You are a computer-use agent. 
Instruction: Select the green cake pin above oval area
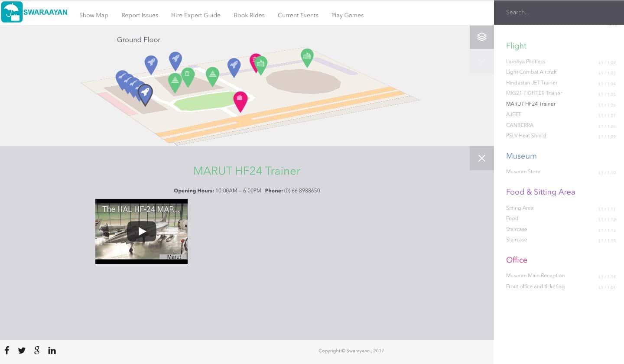pyautogui.click(x=307, y=58)
